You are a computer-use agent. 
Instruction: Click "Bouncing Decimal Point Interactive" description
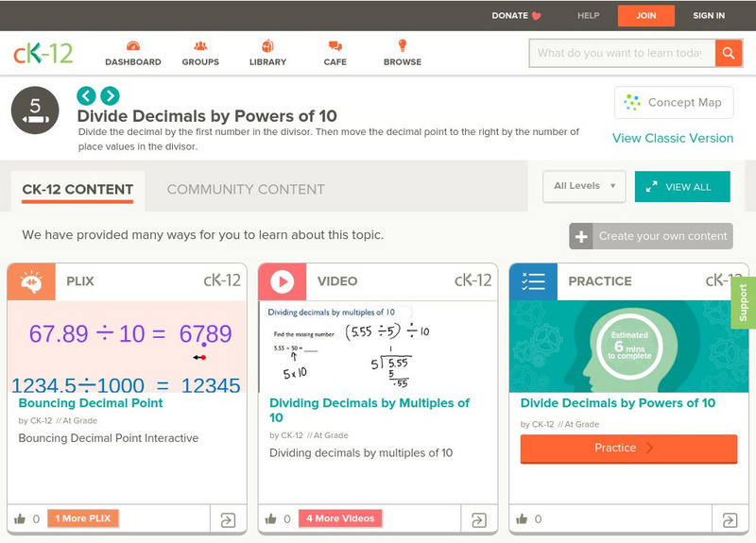point(109,438)
